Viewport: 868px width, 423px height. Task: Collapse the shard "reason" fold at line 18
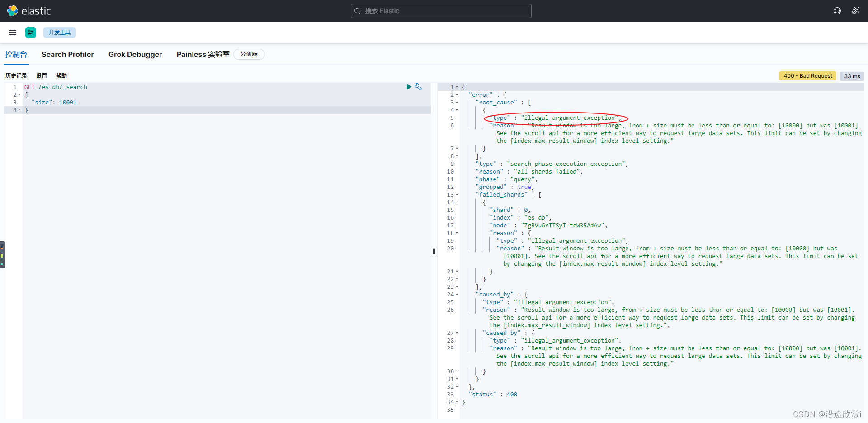tap(457, 233)
